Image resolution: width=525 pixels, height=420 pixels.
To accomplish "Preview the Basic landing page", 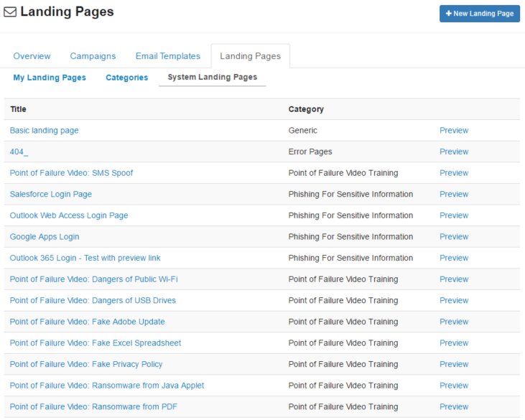I will pos(454,130).
